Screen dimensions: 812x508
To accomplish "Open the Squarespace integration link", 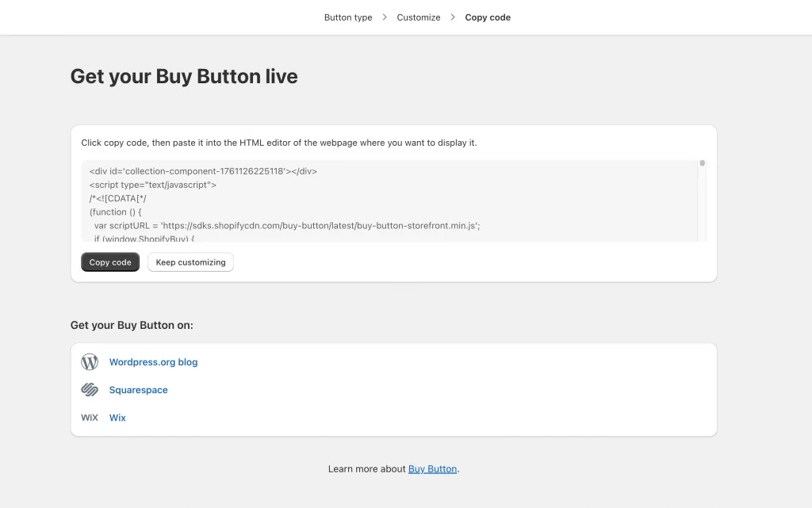I will [x=139, y=389].
